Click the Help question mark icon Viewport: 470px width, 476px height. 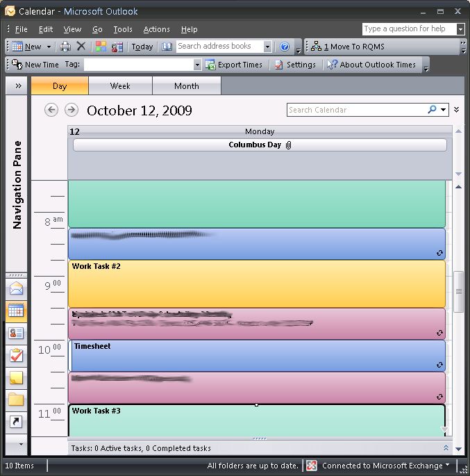pos(285,47)
